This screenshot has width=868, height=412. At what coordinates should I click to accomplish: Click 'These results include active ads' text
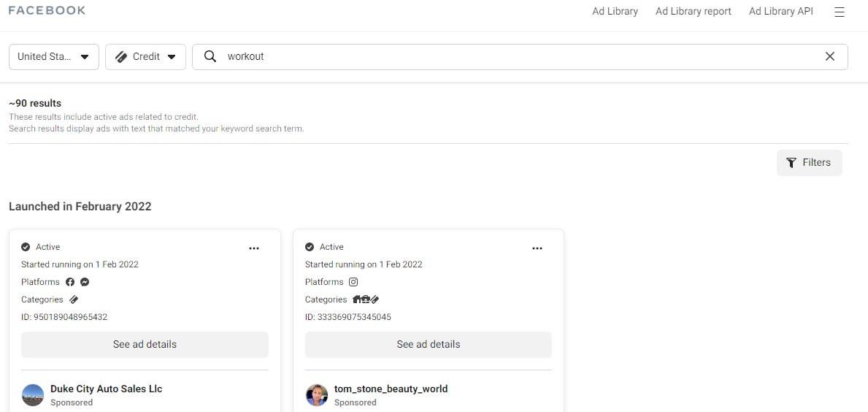coord(104,117)
